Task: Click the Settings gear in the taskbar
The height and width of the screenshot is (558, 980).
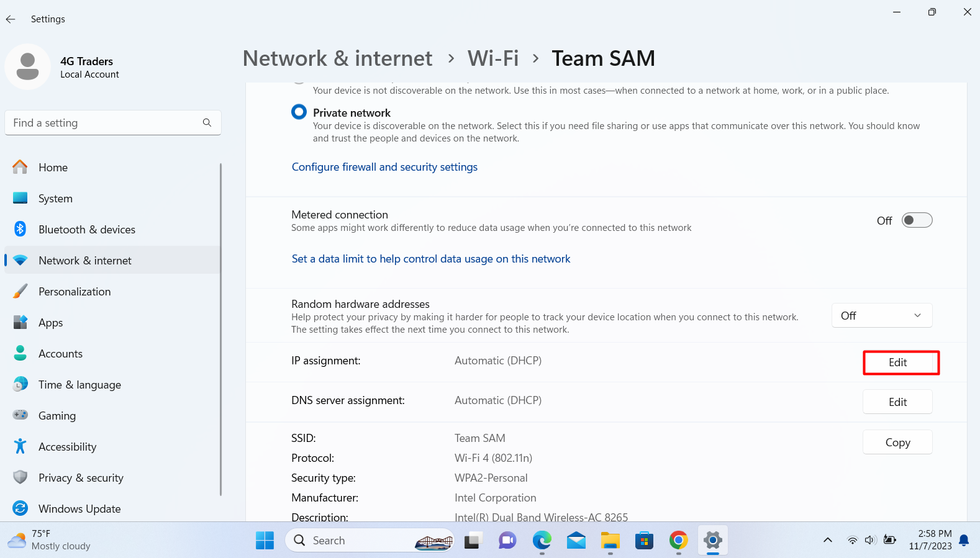Action: click(x=713, y=541)
